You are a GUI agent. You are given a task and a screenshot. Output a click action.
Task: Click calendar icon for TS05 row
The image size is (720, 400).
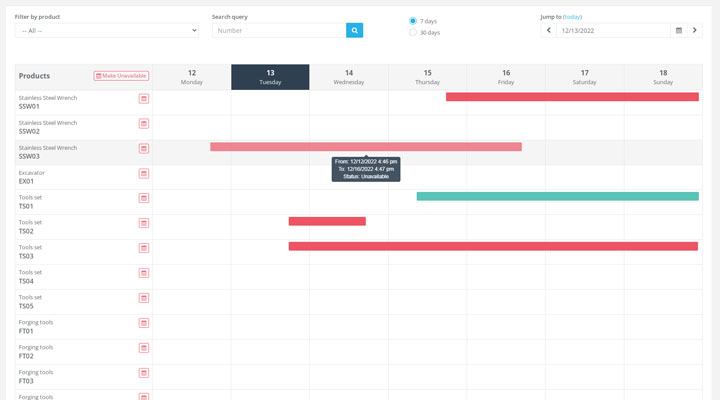[144, 298]
